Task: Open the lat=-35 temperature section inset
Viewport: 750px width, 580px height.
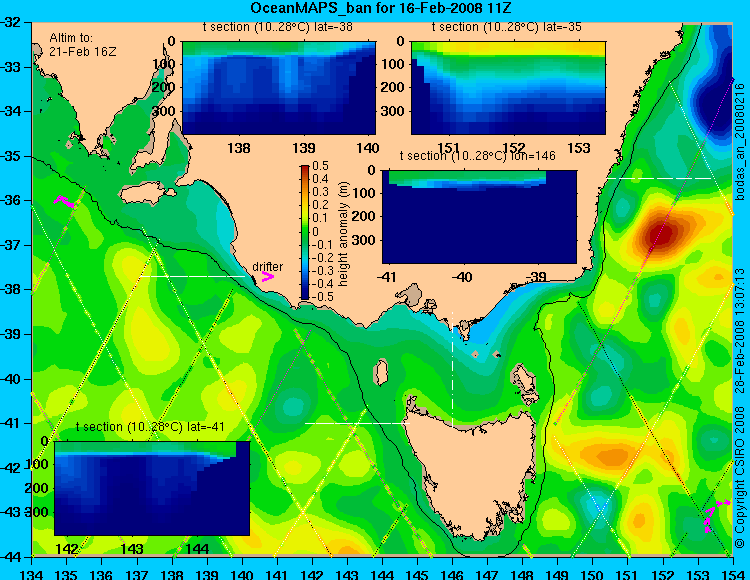Action: click(x=508, y=88)
